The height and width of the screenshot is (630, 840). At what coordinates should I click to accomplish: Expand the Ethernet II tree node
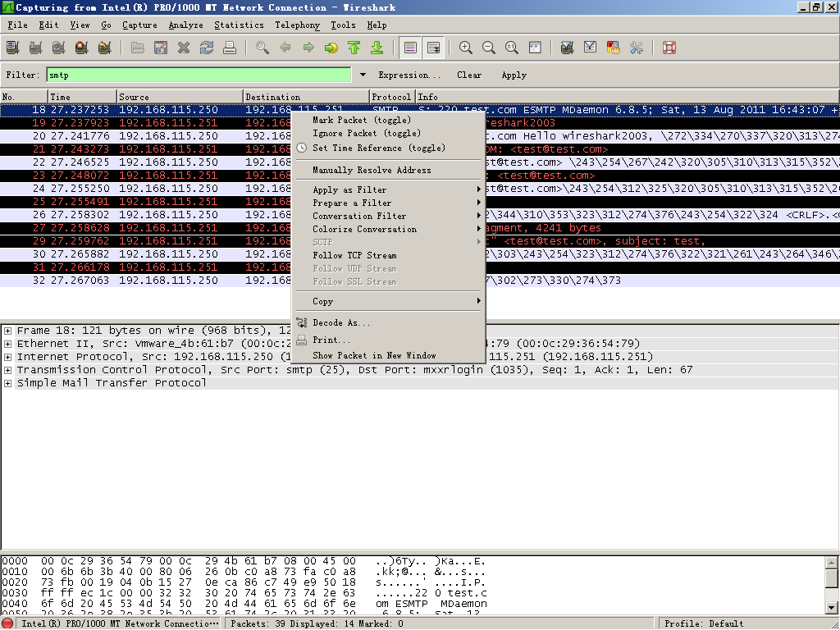[7, 344]
